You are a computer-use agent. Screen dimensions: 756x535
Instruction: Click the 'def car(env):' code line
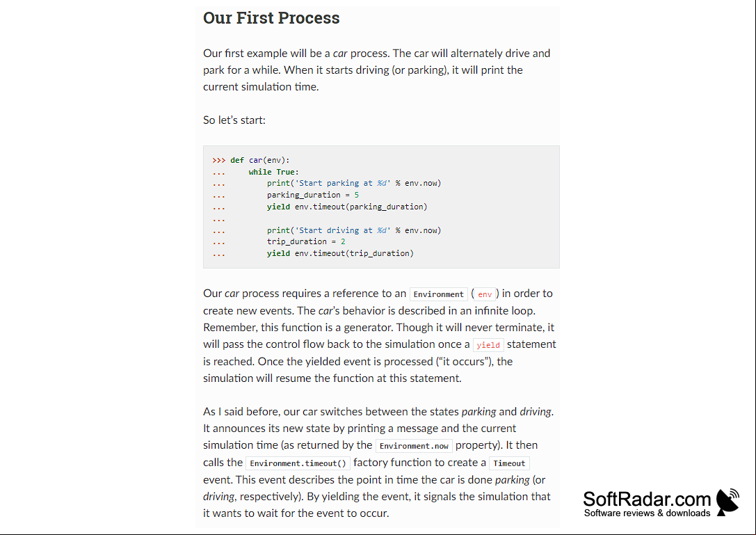click(x=260, y=160)
